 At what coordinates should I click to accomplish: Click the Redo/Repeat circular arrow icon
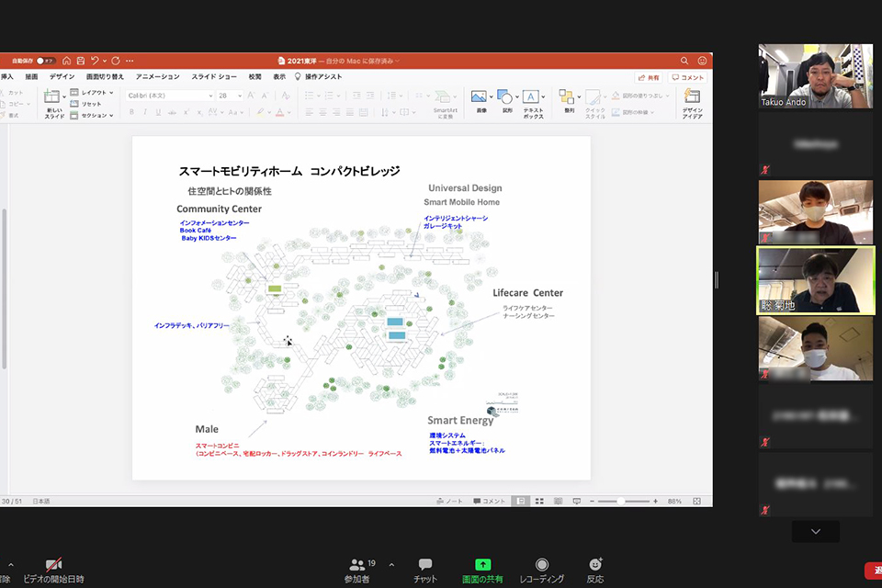coord(116,61)
